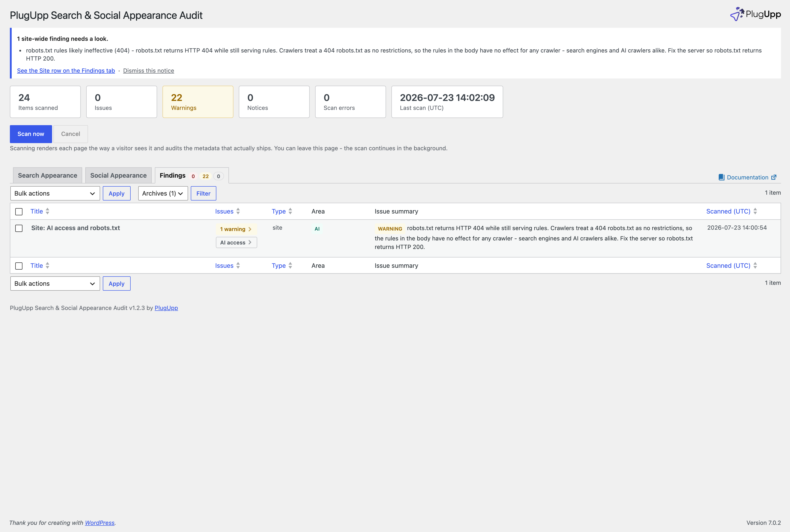Click the 0 Issues stat card
The width and height of the screenshot is (790, 532).
[x=122, y=102]
